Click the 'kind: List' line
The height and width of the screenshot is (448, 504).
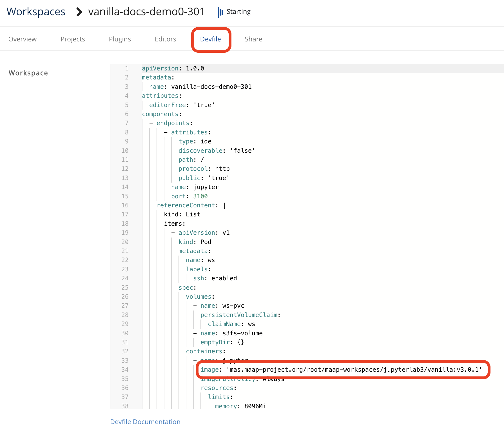[182, 214]
